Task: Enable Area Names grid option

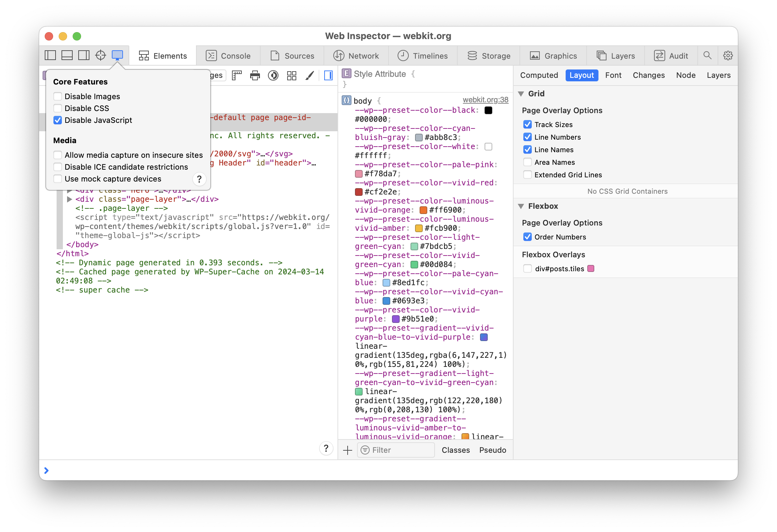Action: (x=528, y=162)
